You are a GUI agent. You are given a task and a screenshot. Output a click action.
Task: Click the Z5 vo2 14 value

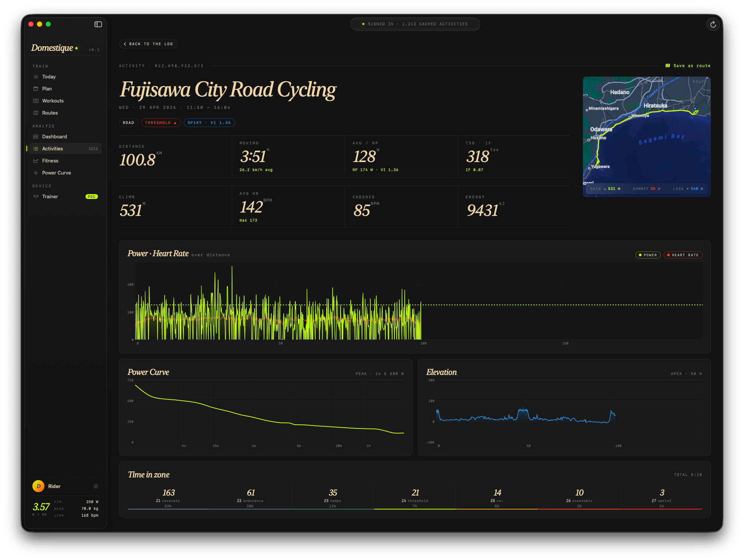pyautogui.click(x=497, y=493)
